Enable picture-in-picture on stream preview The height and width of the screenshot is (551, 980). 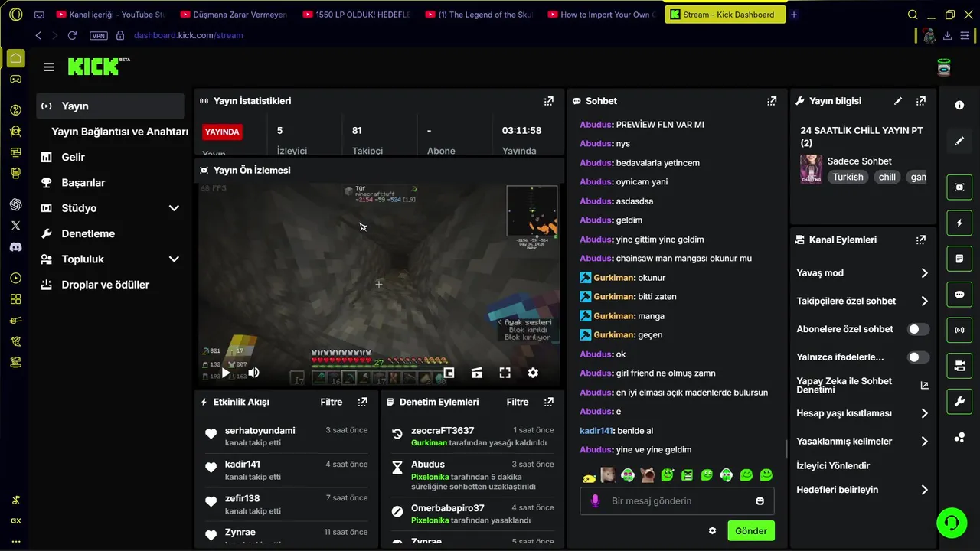pos(449,373)
